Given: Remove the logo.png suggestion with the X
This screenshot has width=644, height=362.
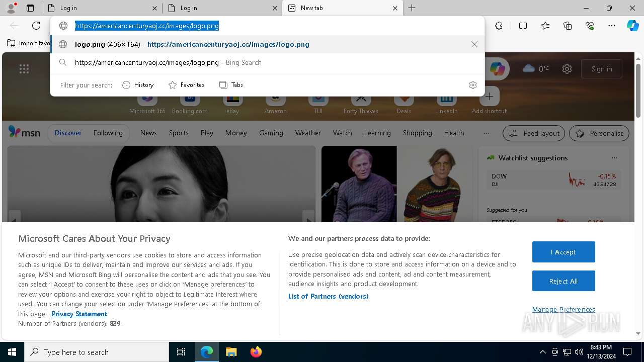Looking at the screenshot, I should click(x=474, y=44).
